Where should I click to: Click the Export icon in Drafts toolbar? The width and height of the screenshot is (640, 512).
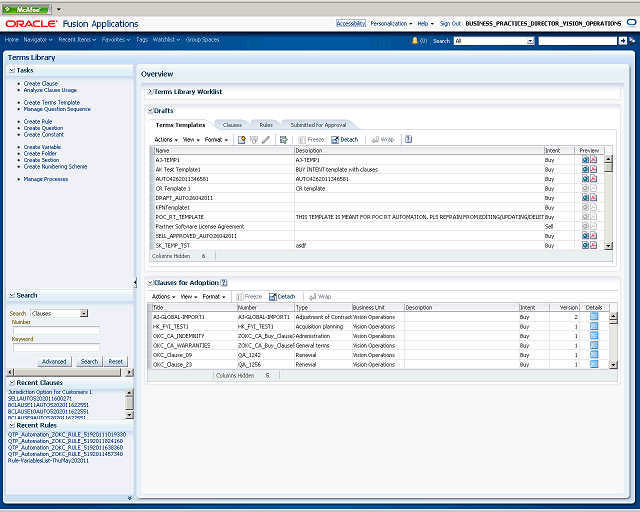pyautogui.click(x=284, y=140)
